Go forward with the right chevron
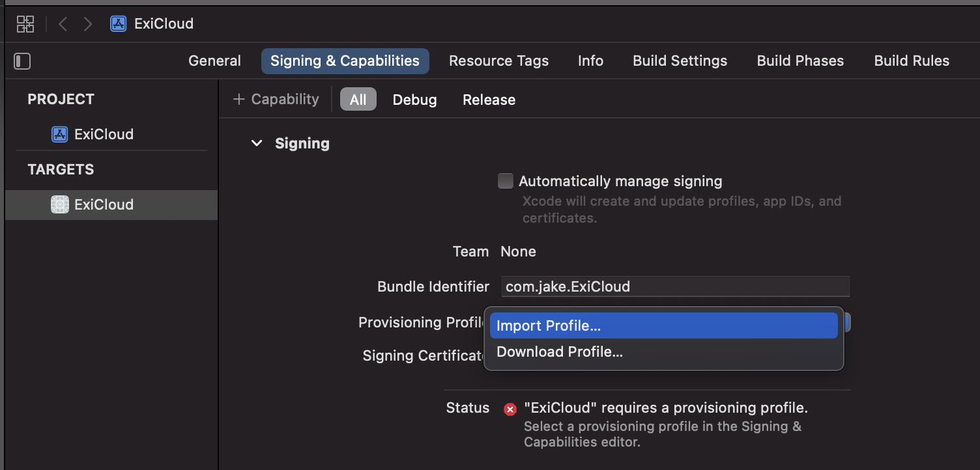Image resolution: width=980 pixels, height=470 pixels. click(88, 24)
